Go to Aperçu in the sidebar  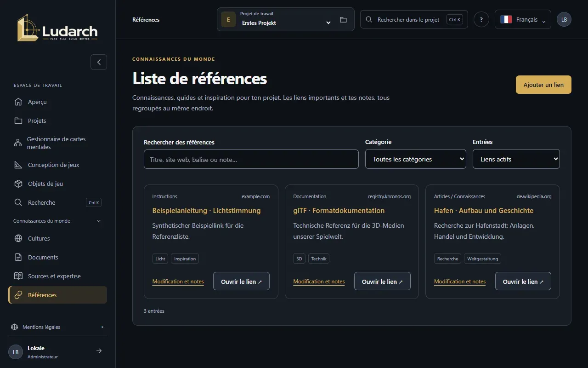(x=57, y=102)
